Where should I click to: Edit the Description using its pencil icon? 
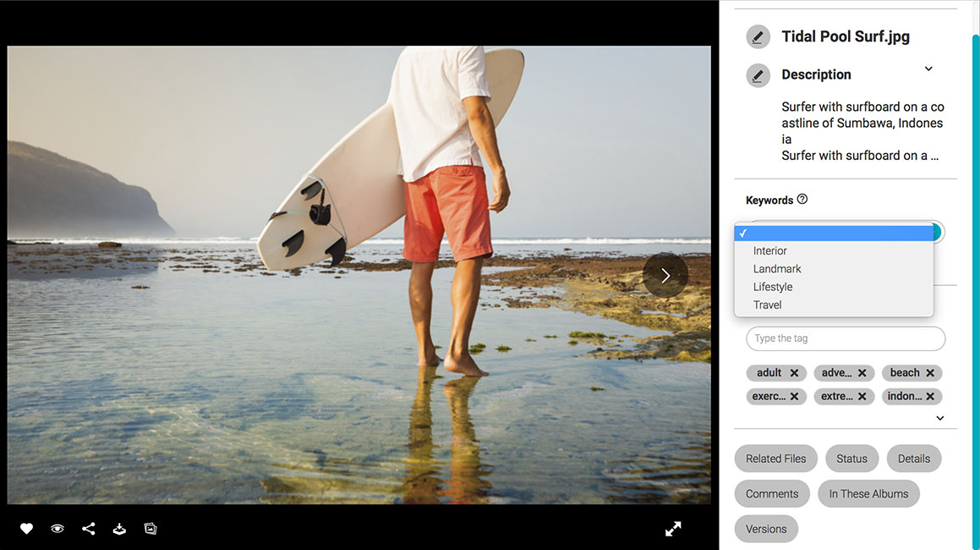coord(758,74)
